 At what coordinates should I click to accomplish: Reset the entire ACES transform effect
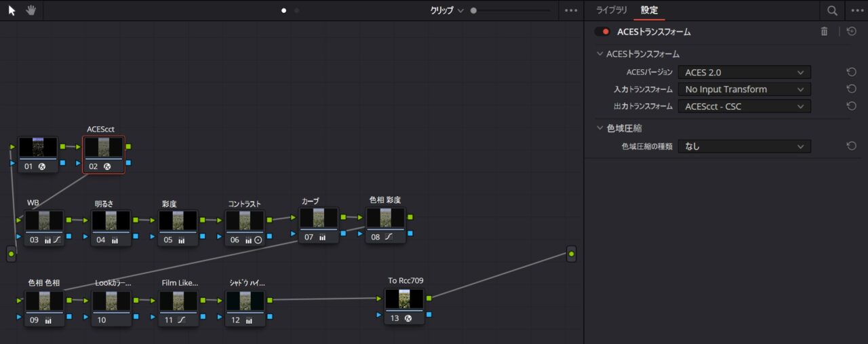point(852,31)
